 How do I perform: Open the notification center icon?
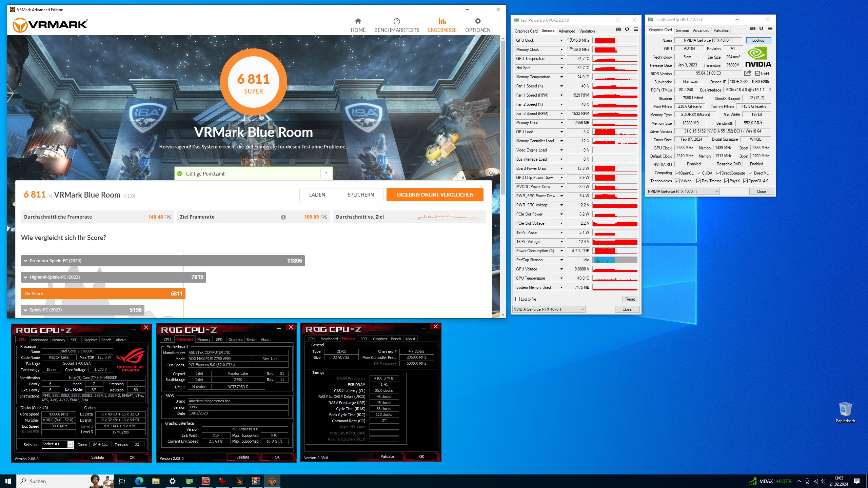[857, 481]
